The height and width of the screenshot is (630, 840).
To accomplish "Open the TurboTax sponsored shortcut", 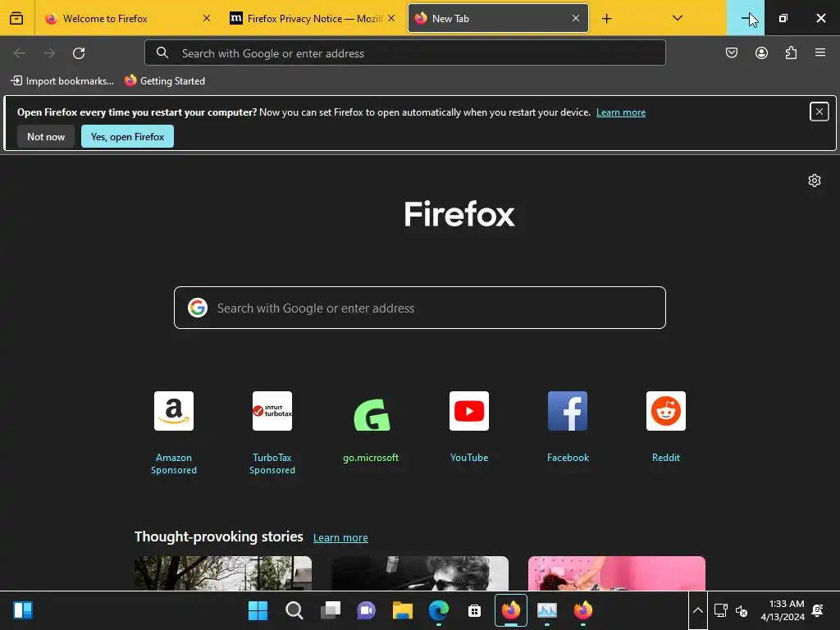I will click(272, 433).
